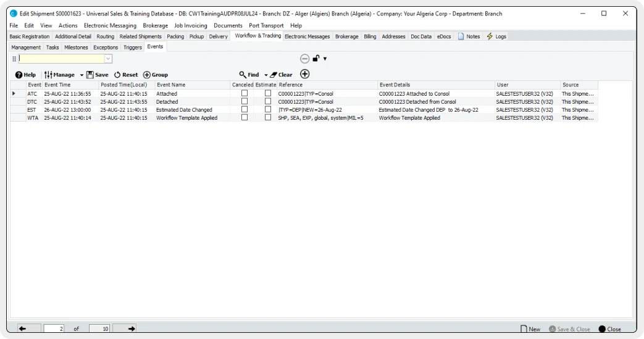Tick Canceled checkbox for Attached event
Image resolution: width=644 pixels, height=339 pixels.
244,93
